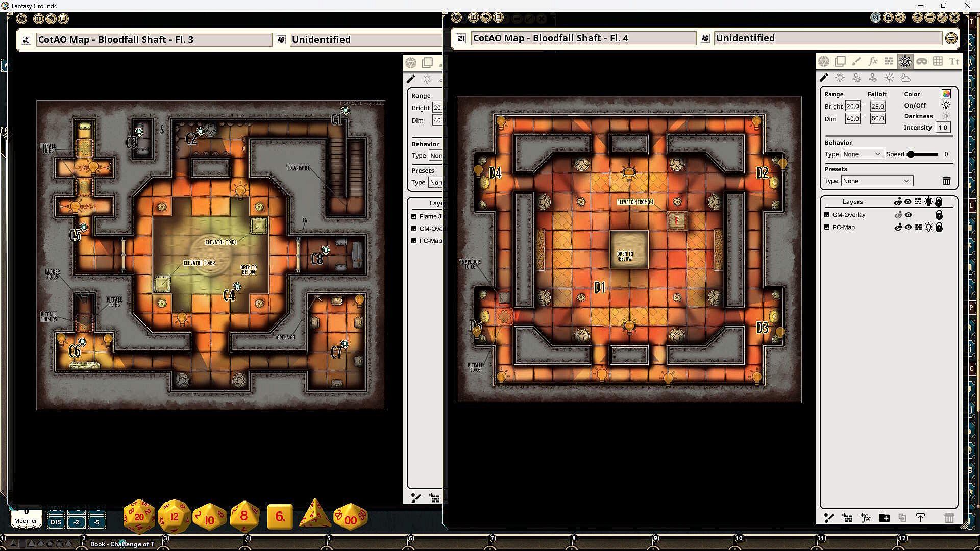Select the brick wall line-of-sight tool
The height and width of the screenshot is (551, 980).
pos(889,62)
